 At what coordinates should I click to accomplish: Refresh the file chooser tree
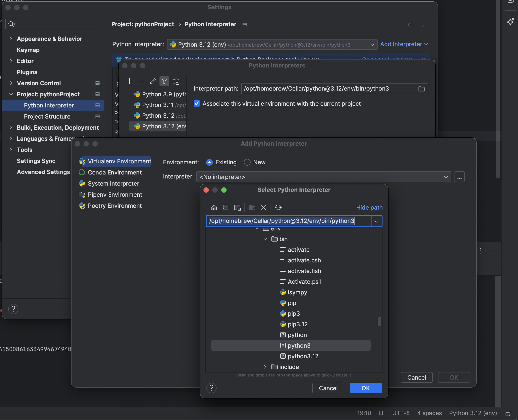click(x=278, y=207)
